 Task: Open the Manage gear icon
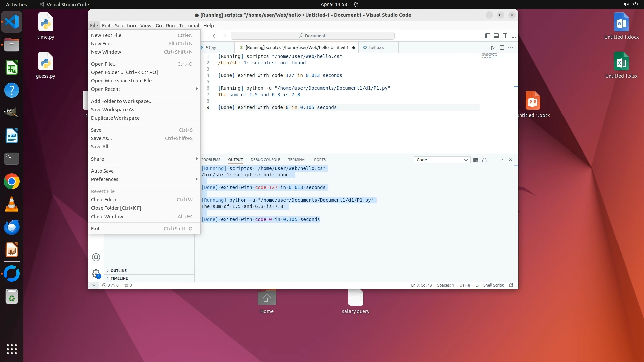[96, 274]
